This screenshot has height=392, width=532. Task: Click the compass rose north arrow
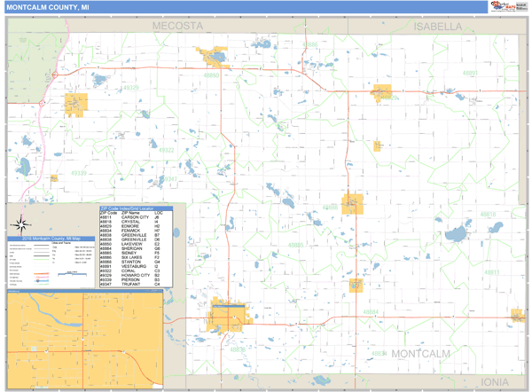(x=25, y=223)
